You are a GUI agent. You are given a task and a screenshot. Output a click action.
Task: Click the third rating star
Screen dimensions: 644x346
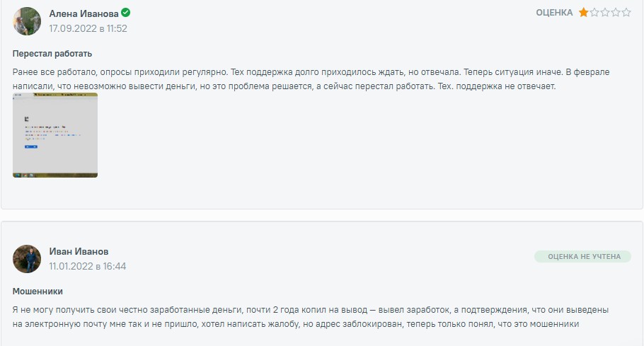[x=605, y=13]
